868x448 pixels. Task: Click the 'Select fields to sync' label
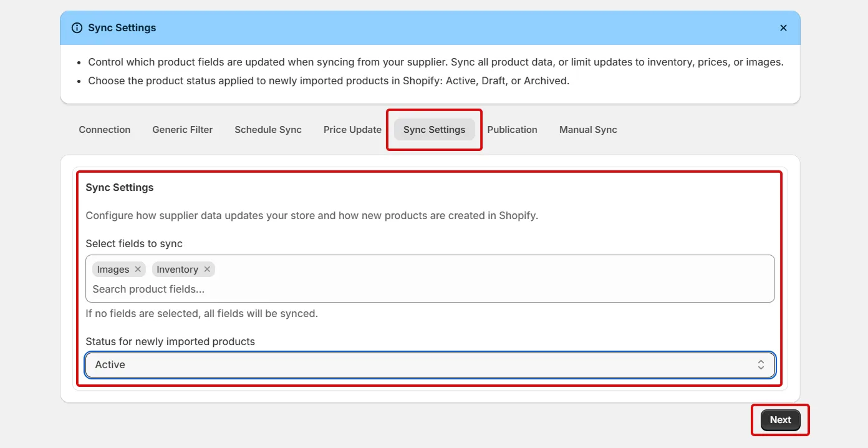pyautogui.click(x=134, y=244)
